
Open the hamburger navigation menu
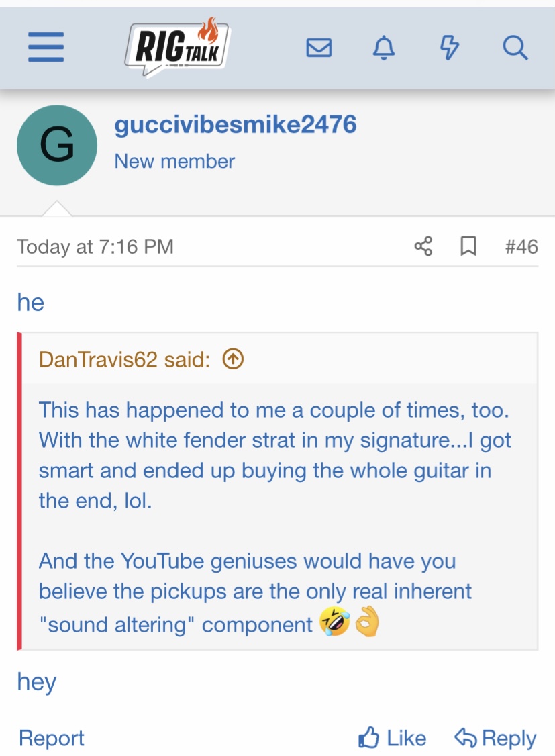pos(46,47)
